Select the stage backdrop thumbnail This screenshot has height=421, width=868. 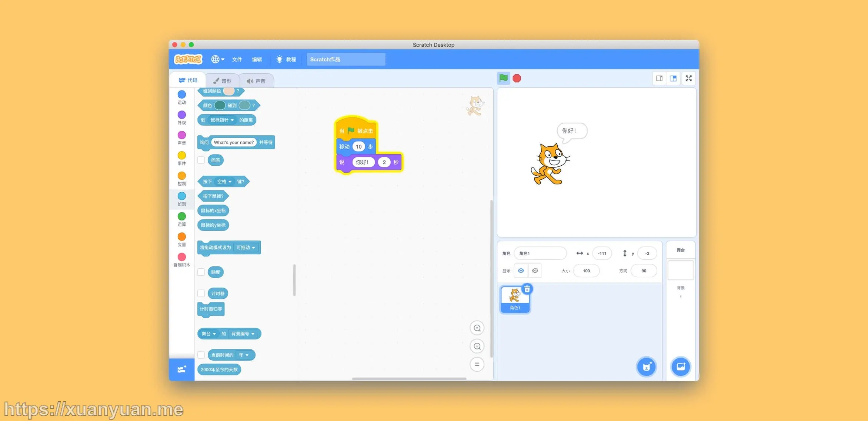click(681, 270)
